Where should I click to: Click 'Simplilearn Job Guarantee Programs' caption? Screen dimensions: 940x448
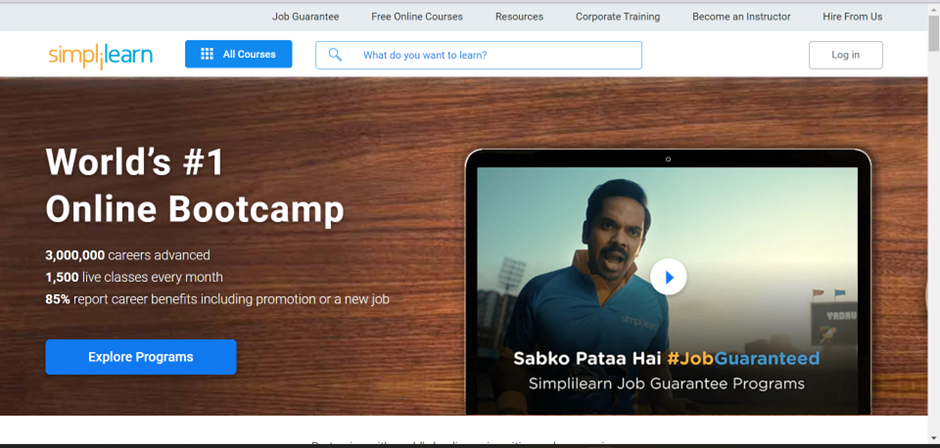667,383
